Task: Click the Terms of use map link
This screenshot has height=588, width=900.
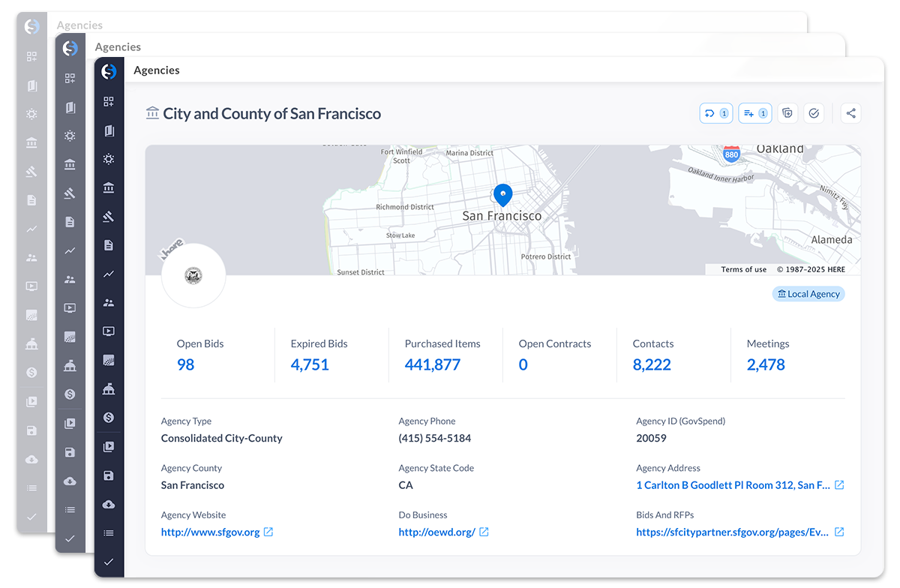Action: coord(743,269)
